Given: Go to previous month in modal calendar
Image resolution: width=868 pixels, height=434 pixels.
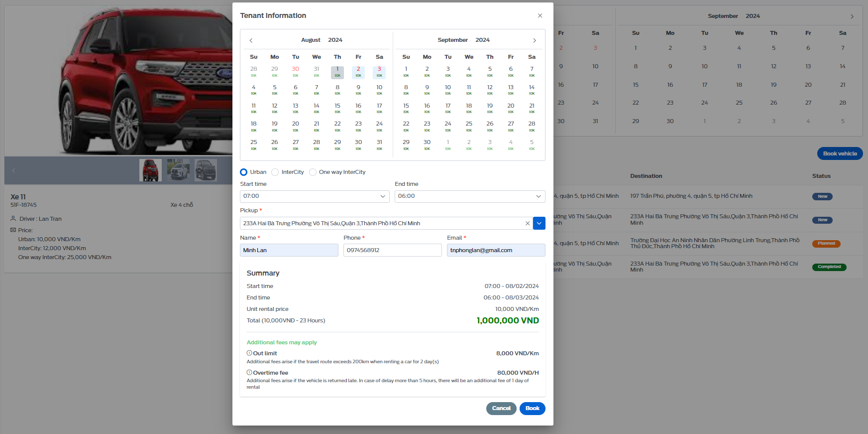Looking at the screenshot, I should 251,40.
